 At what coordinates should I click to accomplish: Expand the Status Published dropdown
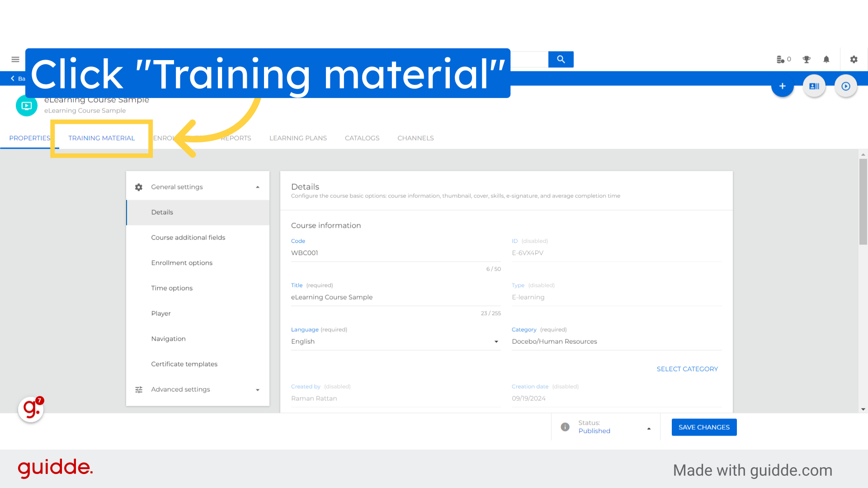click(x=649, y=427)
